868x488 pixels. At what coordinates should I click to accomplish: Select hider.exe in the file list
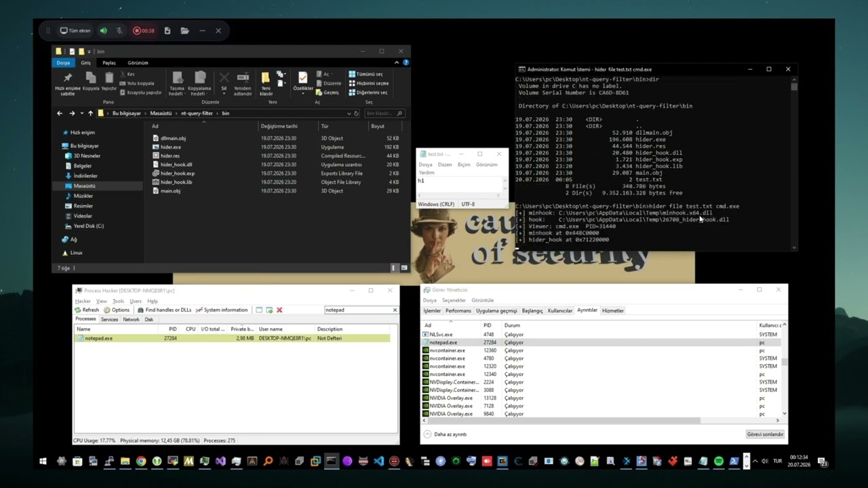(x=170, y=147)
